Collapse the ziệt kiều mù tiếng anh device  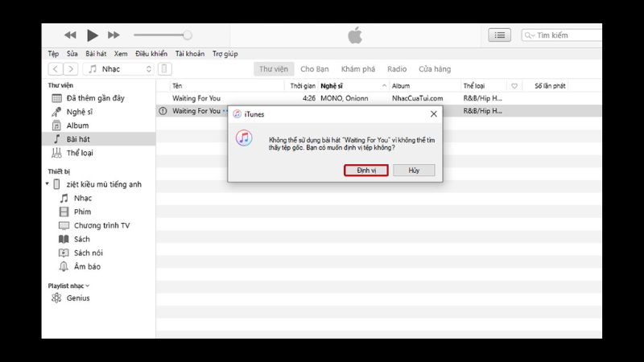coord(47,184)
